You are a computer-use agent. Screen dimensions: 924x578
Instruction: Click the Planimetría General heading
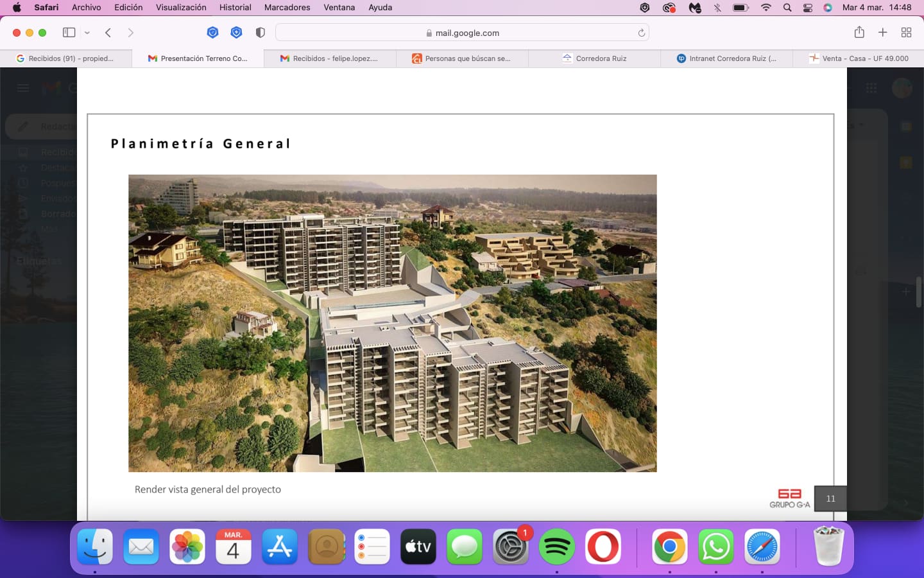[x=200, y=144]
